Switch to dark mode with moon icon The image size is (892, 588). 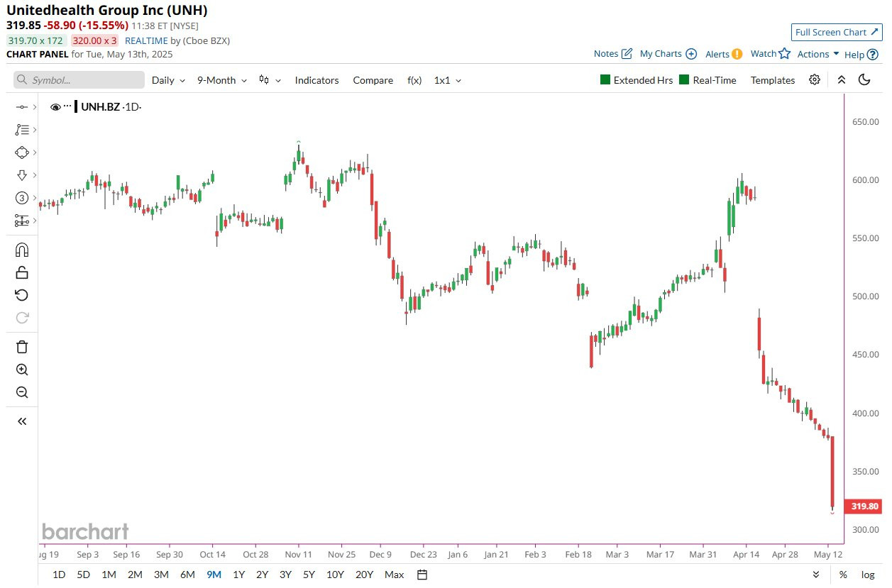pos(864,79)
